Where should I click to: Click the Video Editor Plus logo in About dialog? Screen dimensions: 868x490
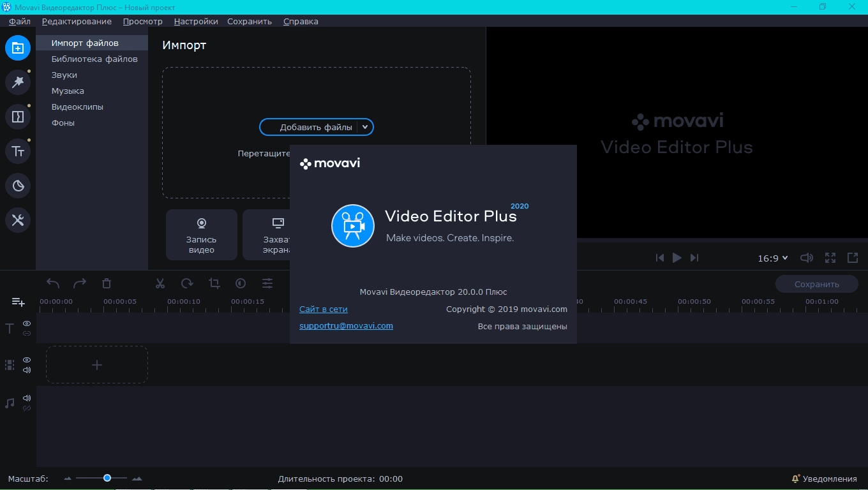tap(353, 226)
